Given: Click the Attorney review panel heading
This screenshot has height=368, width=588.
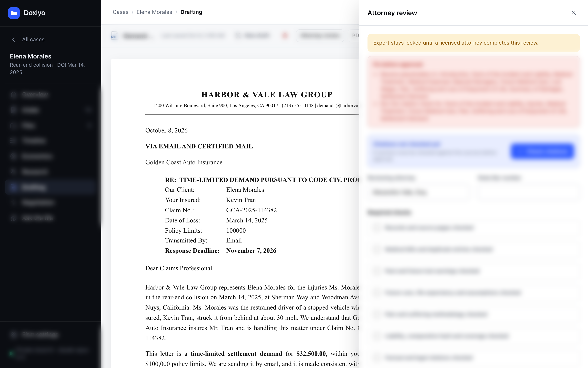Looking at the screenshot, I should pos(392,13).
